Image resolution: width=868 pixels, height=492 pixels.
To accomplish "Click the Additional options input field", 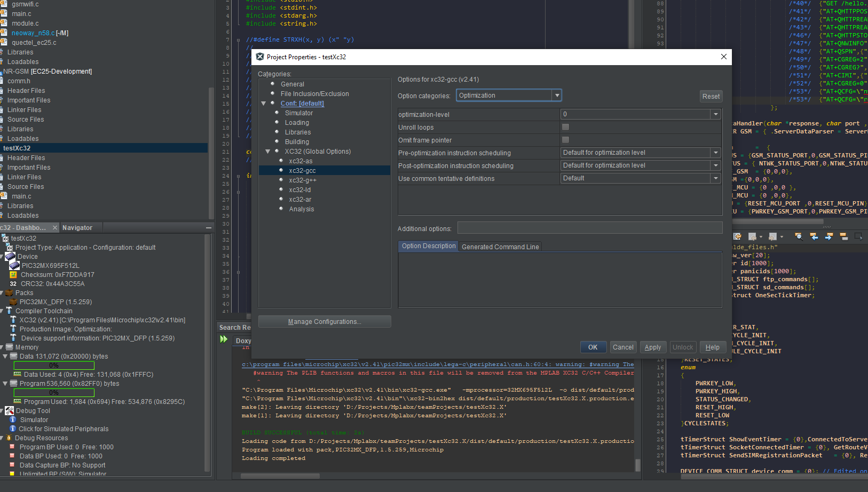I will (590, 228).
